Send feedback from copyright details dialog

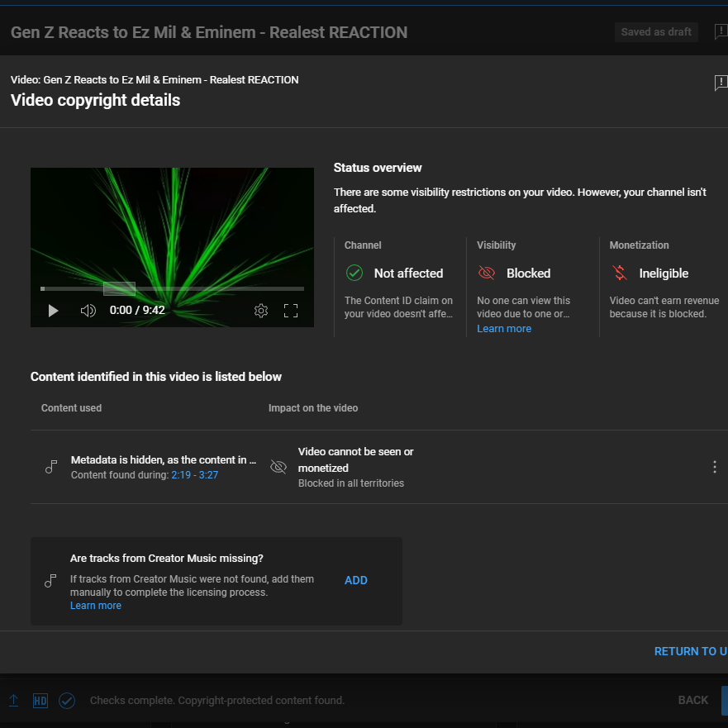pyautogui.click(x=720, y=83)
